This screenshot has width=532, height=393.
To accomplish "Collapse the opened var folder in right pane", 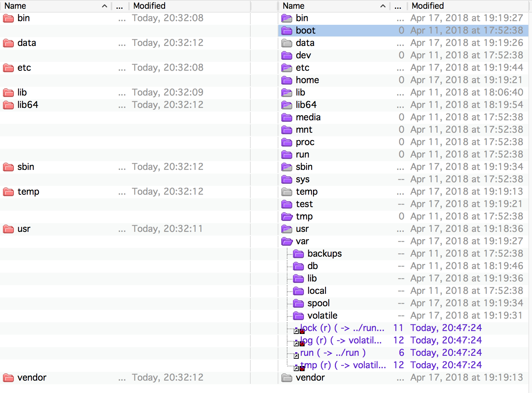I will point(287,241).
